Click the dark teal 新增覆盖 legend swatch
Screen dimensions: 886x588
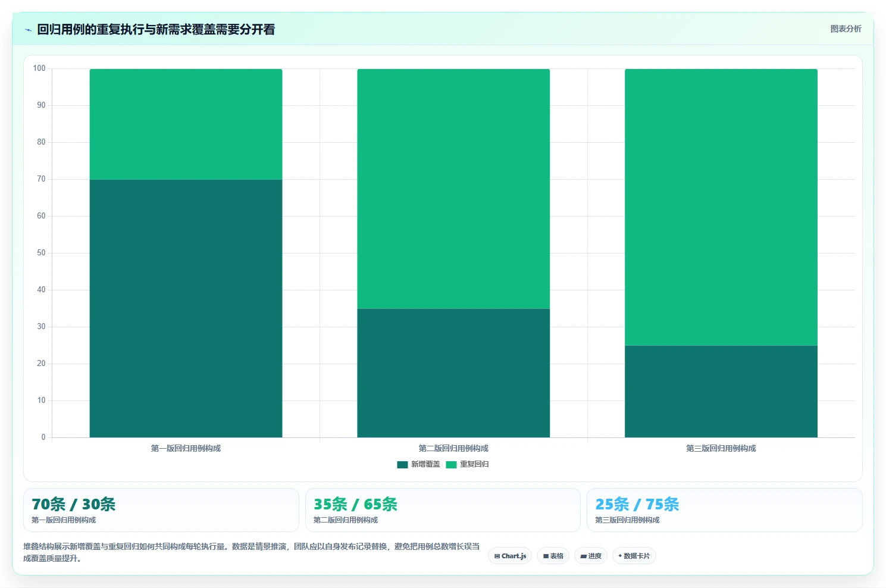(x=402, y=465)
